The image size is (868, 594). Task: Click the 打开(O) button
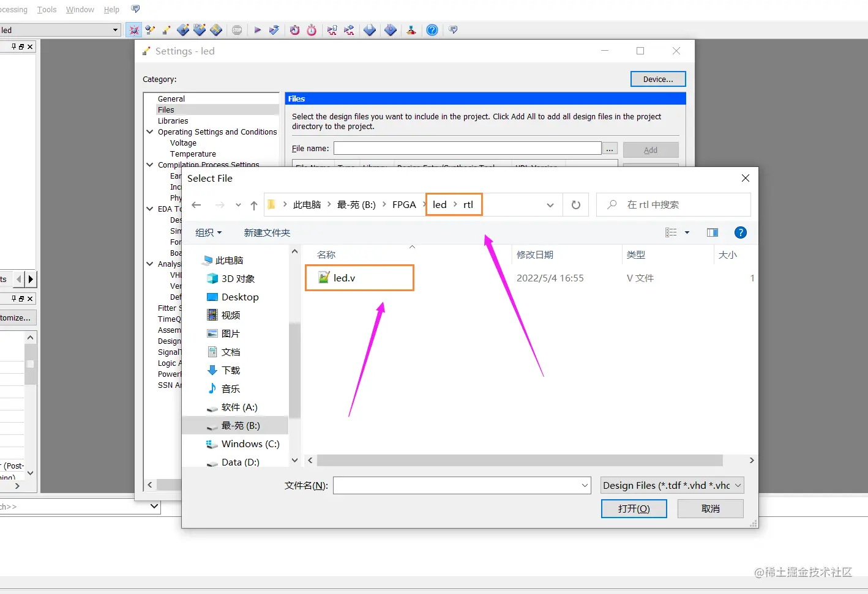tap(634, 509)
